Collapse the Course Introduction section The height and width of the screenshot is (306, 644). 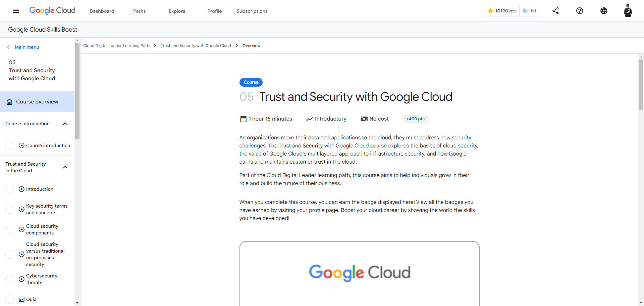coord(65,124)
